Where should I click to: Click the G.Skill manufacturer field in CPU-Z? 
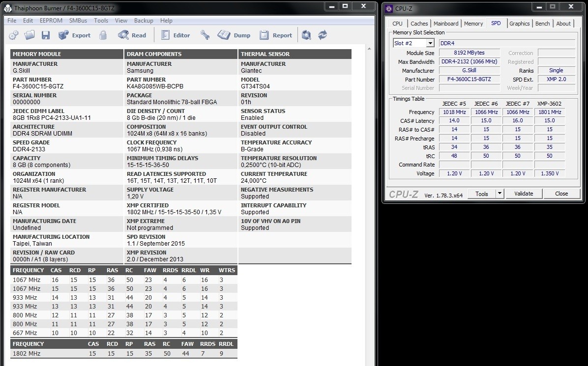click(x=470, y=70)
